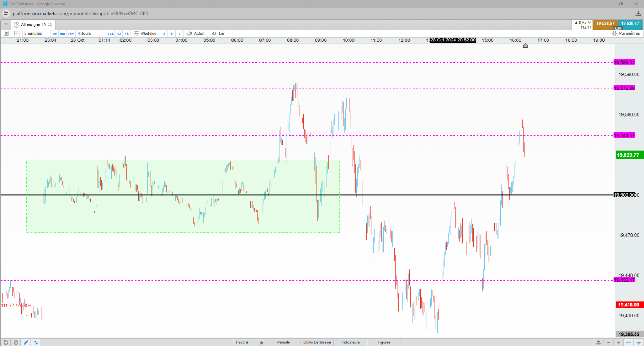Click the Chrome site information icon
644x346 pixels.
[x=6, y=14]
